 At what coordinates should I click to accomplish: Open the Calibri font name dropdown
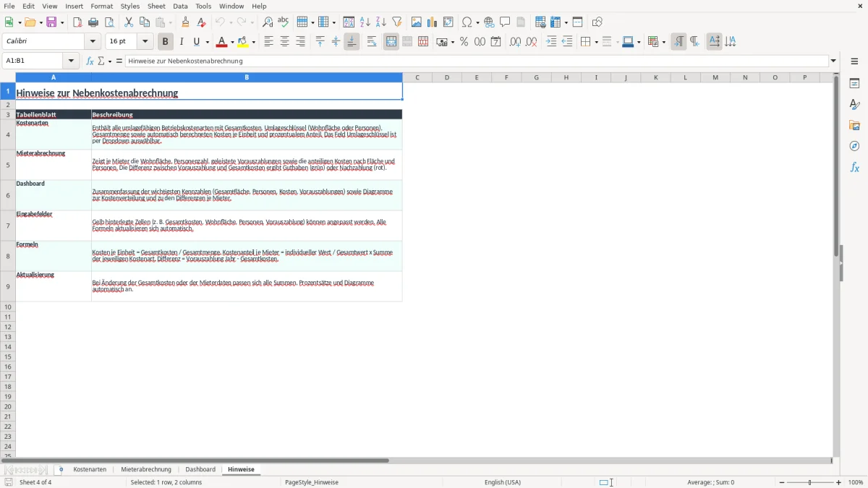[x=93, y=42]
